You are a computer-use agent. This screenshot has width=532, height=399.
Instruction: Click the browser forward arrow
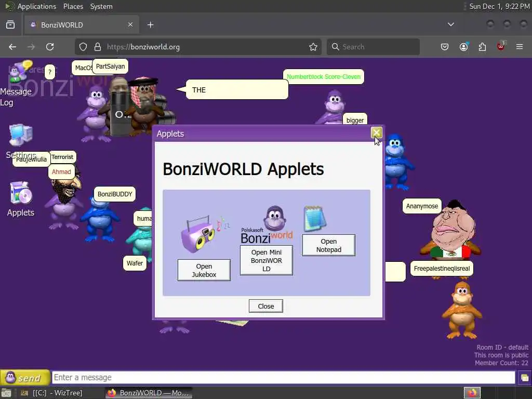[x=31, y=47]
